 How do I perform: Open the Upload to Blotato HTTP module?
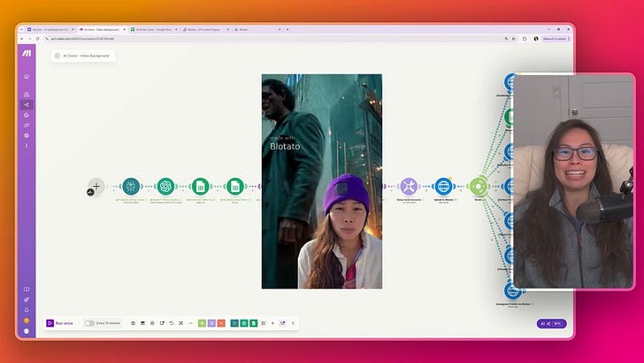[x=443, y=186]
